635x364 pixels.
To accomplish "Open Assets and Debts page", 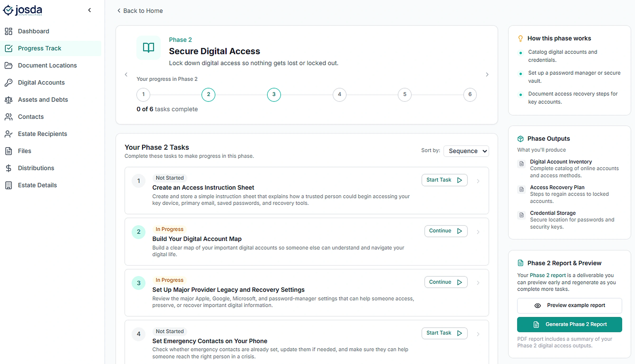I will [50, 100].
